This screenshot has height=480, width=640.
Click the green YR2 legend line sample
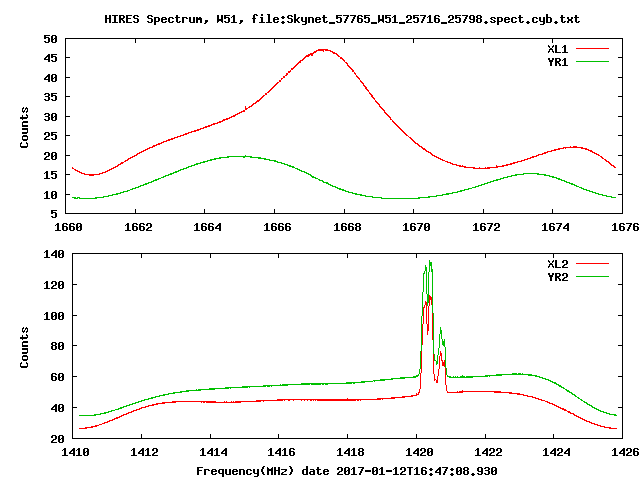point(592,277)
